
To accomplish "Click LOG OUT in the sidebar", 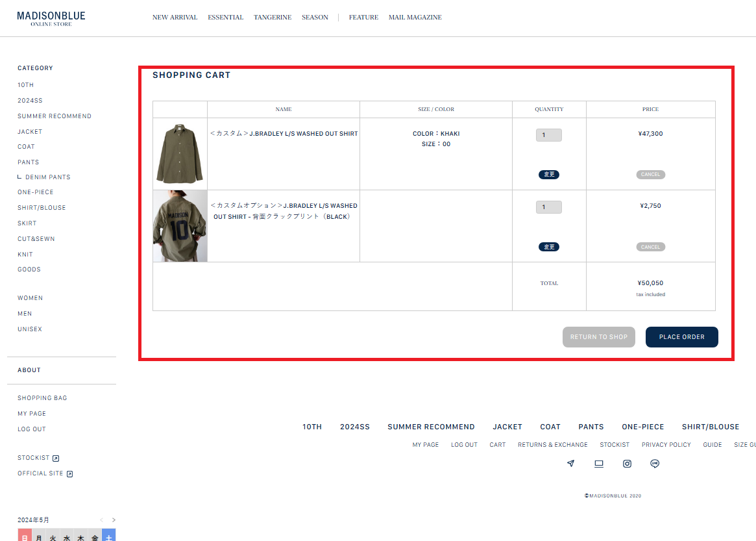I will point(31,429).
